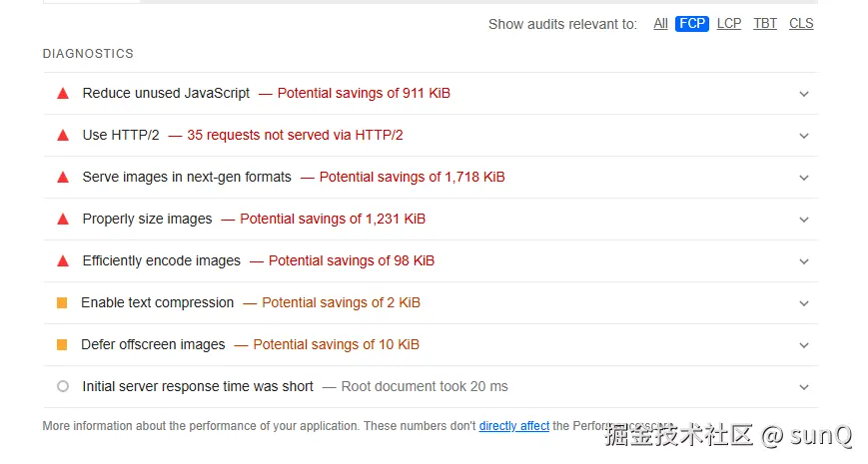The width and height of the screenshot is (868, 464).
Task: Click gray circle beside Initial server response time
Action: (62, 387)
